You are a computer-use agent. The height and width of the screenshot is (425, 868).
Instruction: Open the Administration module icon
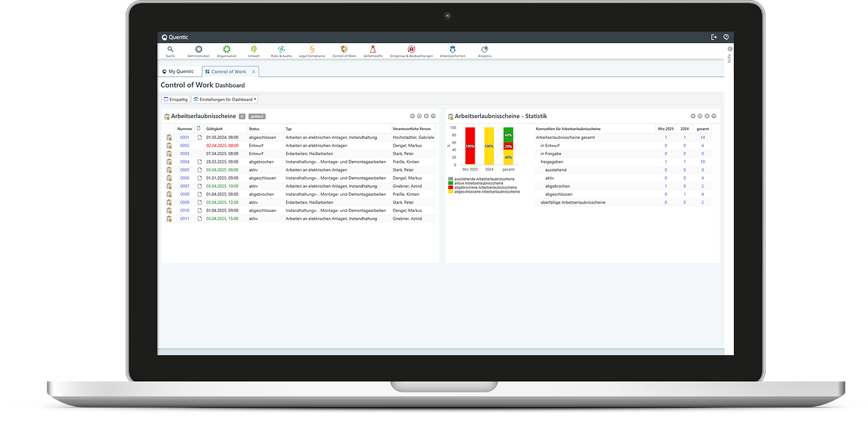coord(199,50)
